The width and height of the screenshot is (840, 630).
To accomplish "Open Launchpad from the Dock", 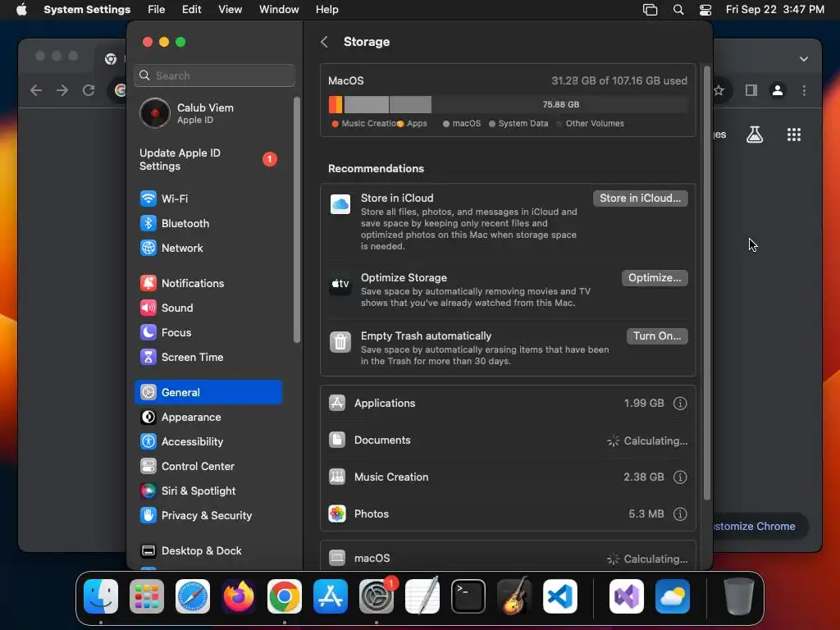I will click(147, 596).
